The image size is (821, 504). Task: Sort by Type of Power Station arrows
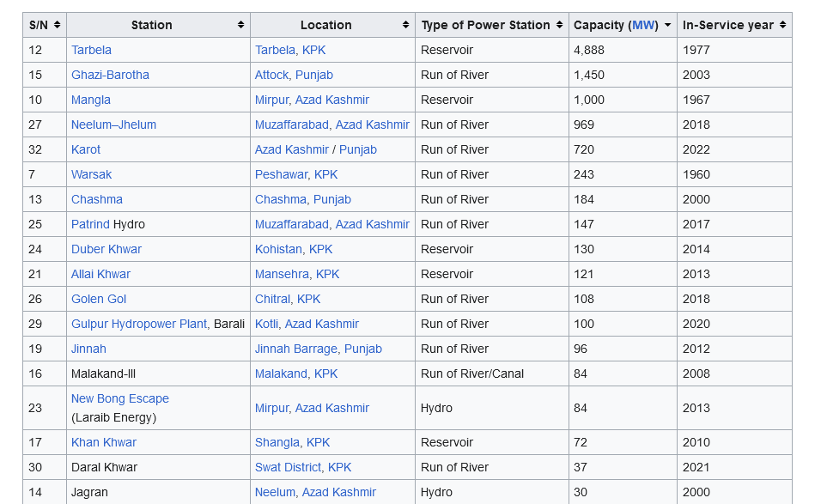tap(560, 25)
